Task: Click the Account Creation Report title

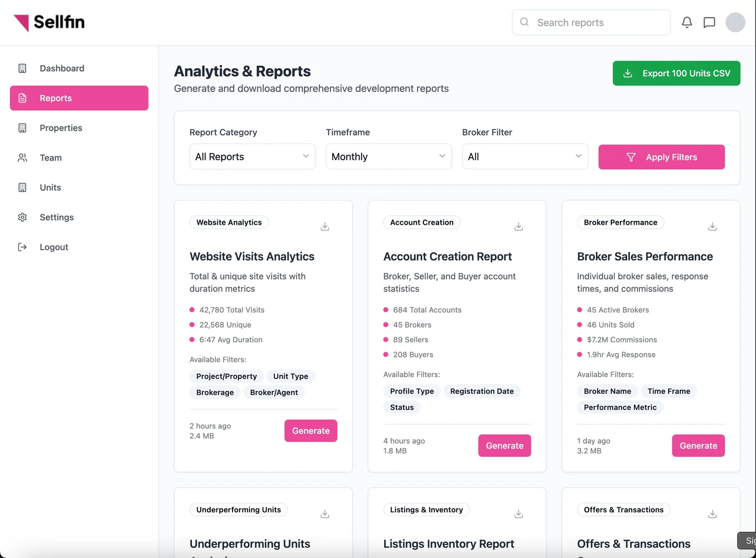Action: tap(447, 256)
